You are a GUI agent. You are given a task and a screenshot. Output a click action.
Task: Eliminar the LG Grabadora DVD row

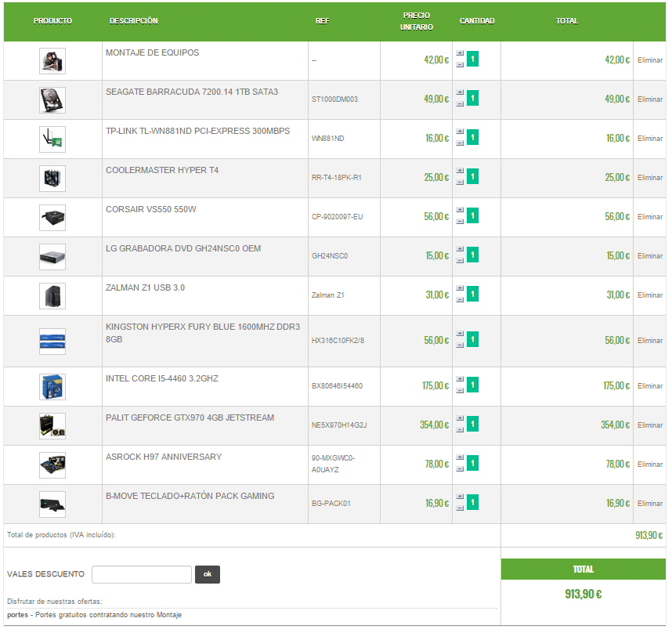click(x=650, y=256)
